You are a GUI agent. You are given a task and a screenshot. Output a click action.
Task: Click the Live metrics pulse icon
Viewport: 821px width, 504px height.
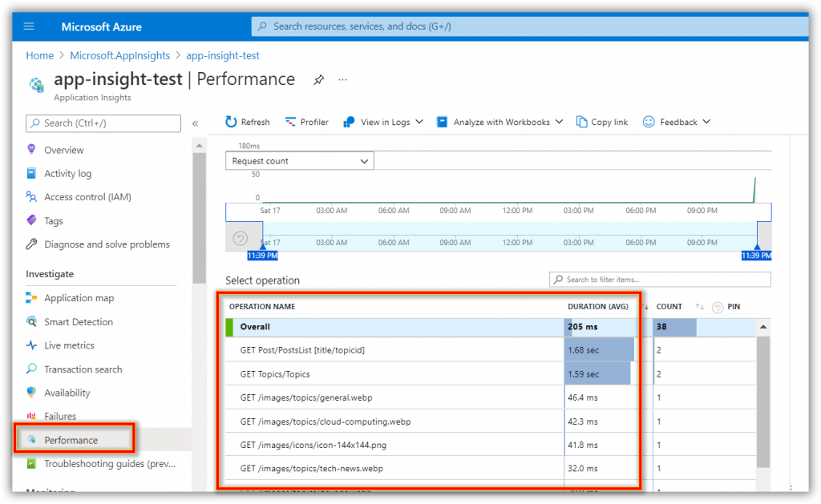[x=31, y=345]
